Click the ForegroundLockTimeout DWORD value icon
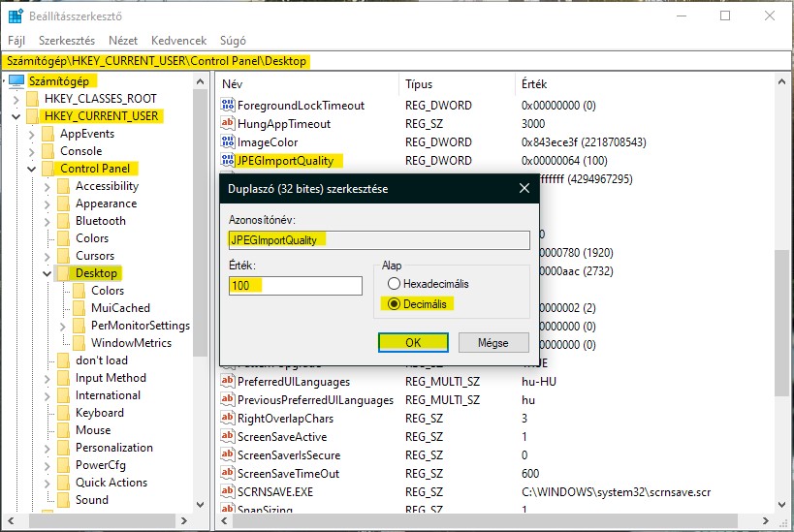Image resolution: width=794 pixels, height=532 pixels. (228, 105)
